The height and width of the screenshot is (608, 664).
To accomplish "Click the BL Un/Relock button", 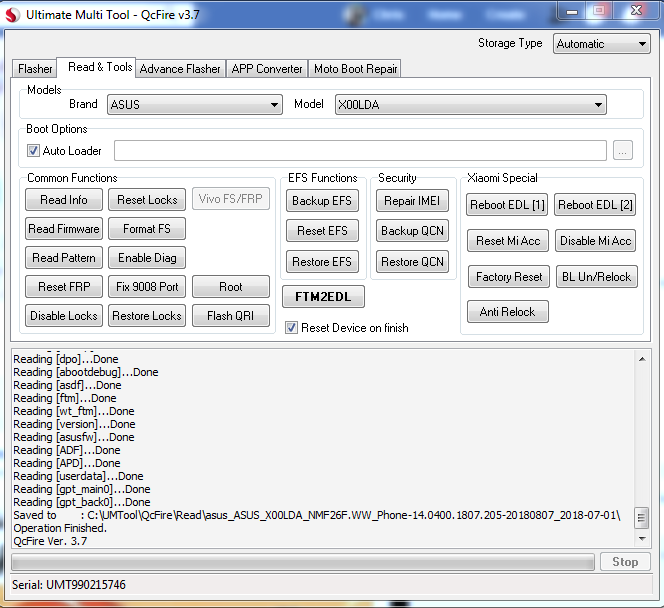I will (x=597, y=277).
